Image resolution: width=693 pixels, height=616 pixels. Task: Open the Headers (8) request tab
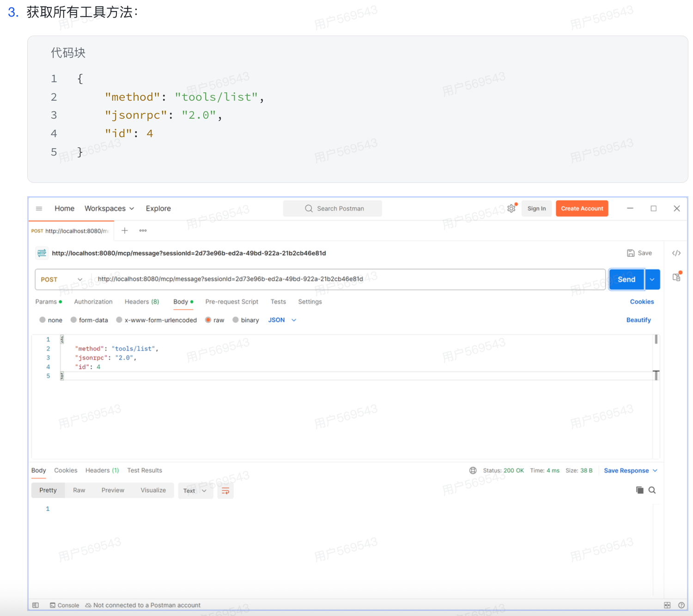point(142,302)
